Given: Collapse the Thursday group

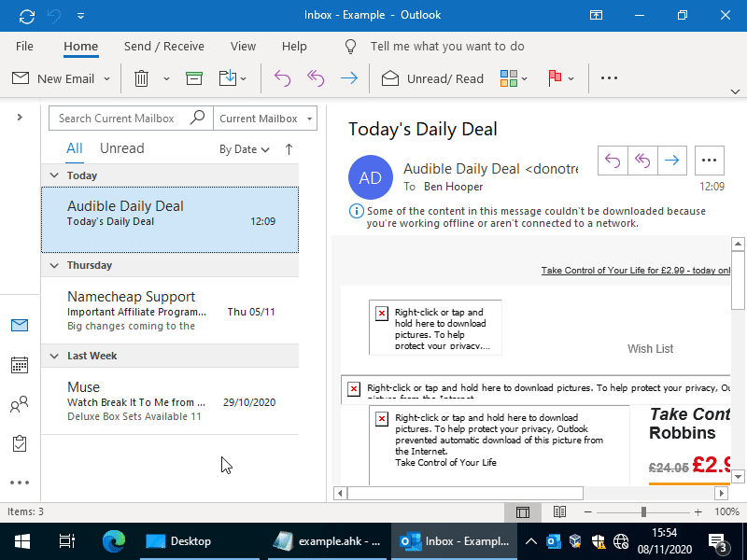Looking at the screenshot, I should (54, 265).
